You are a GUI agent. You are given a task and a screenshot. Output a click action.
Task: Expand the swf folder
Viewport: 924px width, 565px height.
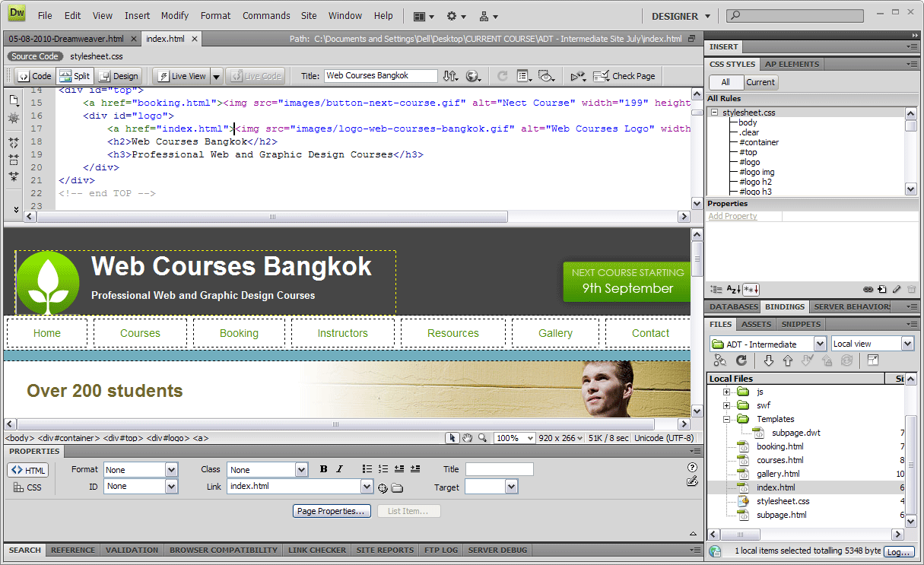(x=726, y=405)
